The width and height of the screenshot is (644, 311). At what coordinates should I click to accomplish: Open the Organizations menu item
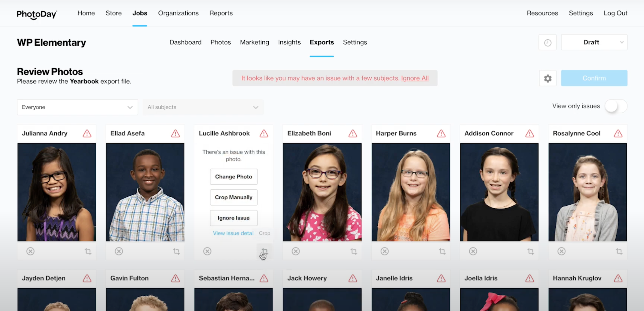[x=178, y=13]
